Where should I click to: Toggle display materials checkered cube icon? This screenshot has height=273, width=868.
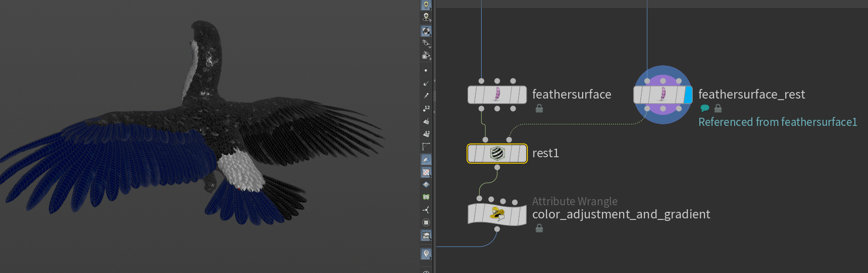click(426, 31)
